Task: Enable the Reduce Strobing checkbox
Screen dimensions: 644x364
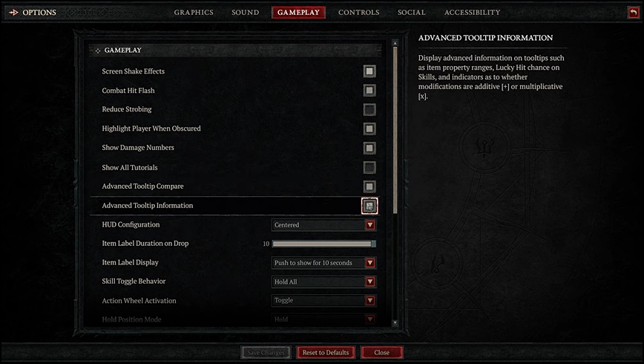Action: 369,109
